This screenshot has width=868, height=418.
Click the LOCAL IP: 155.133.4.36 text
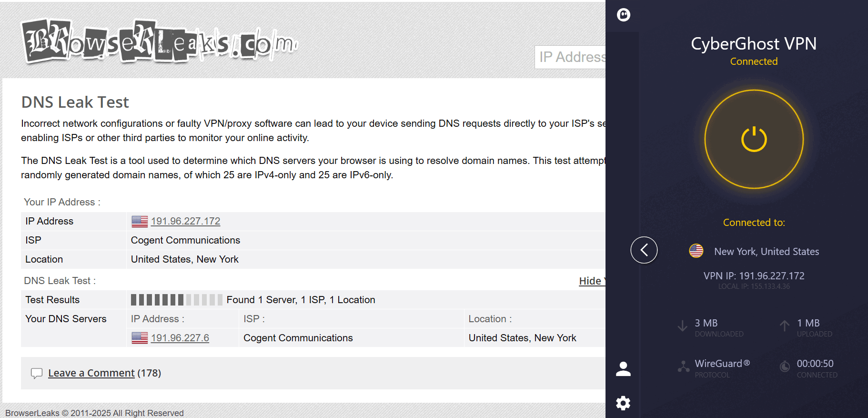[754, 286]
